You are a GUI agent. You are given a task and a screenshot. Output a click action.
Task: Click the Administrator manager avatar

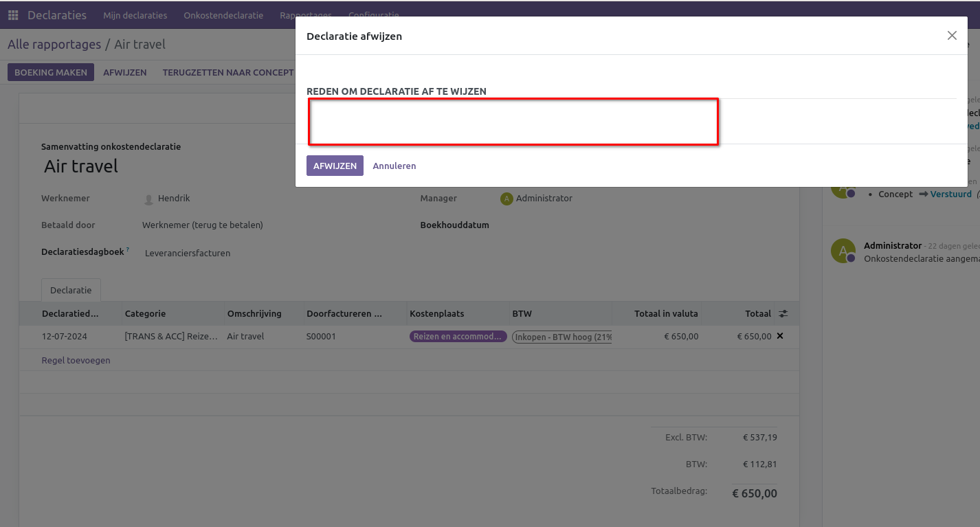pyautogui.click(x=506, y=199)
